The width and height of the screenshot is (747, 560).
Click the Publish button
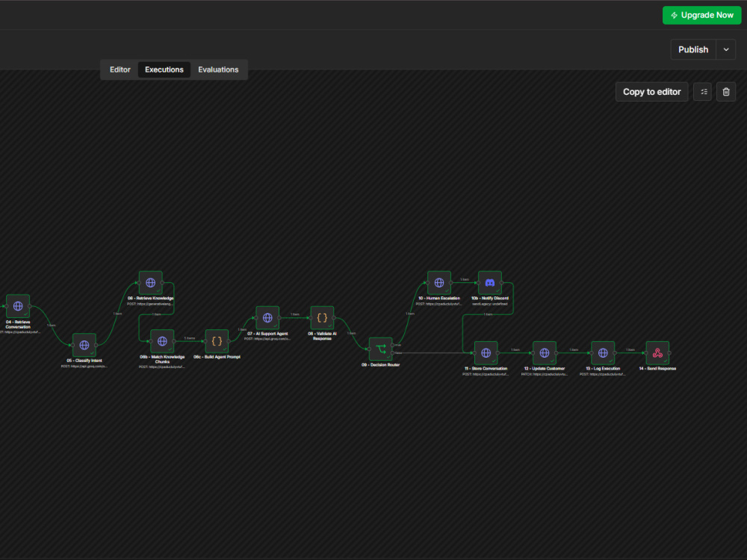click(x=693, y=49)
